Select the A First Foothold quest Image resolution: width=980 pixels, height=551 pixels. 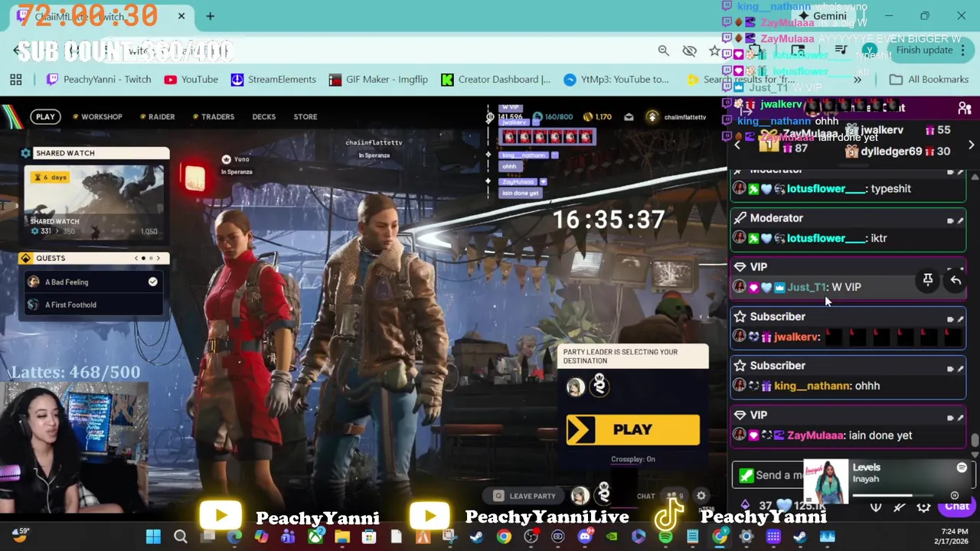point(93,305)
